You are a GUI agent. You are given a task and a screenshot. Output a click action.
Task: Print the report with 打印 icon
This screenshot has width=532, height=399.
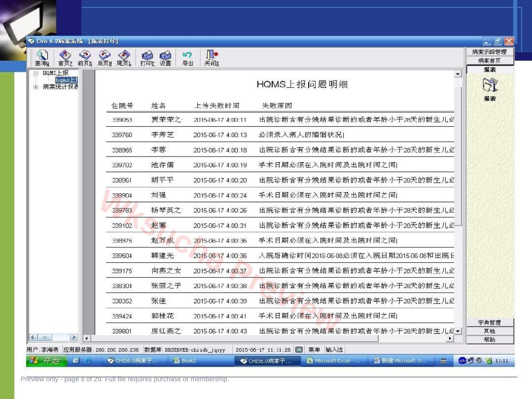[147, 58]
